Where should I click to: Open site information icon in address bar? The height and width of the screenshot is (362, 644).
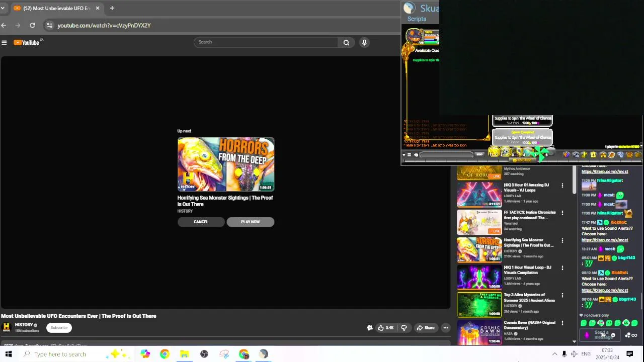coord(49,25)
